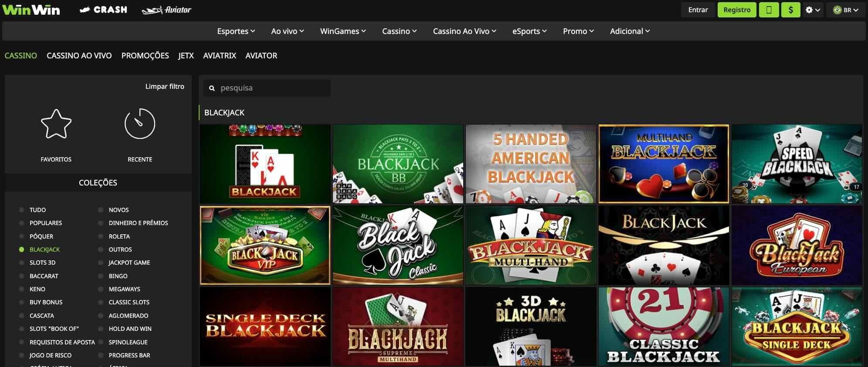Select the JACKPOT GAME collection filter
Viewport: 868px width, 367px height.
click(x=129, y=263)
